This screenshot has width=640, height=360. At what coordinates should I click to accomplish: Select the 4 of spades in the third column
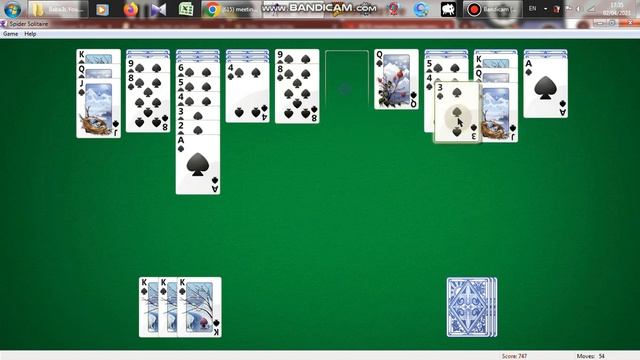198,98
